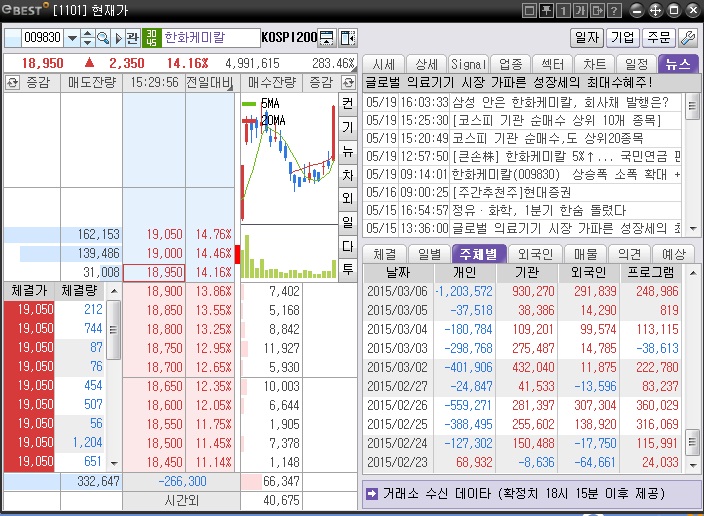Switch to the 매물 tab
This screenshot has height=516, width=704.
click(x=585, y=255)
